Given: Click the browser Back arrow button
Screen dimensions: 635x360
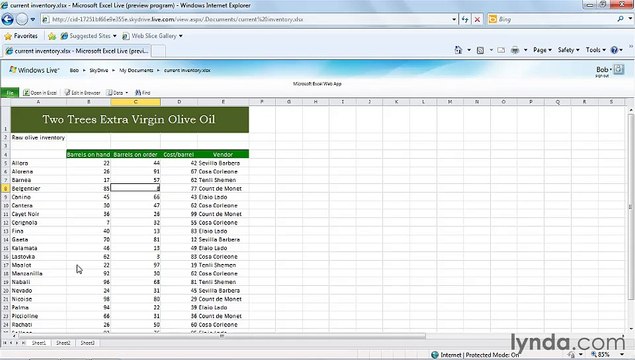Looking at the screenshot, I should (x=7, y=19).
